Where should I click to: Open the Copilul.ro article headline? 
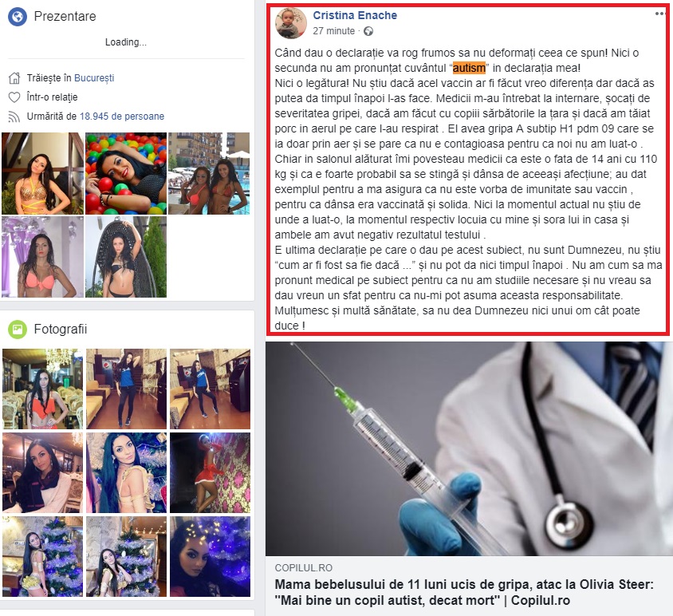464,592
